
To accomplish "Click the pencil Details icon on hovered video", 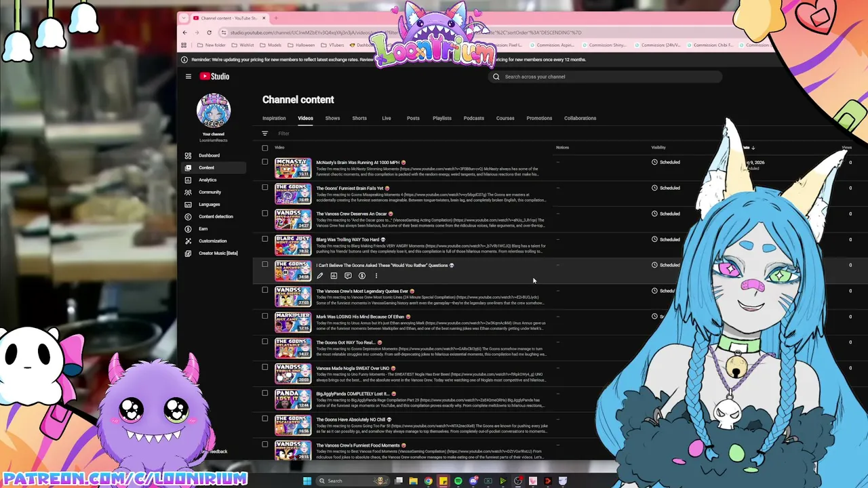I will [x=320, y=276].
